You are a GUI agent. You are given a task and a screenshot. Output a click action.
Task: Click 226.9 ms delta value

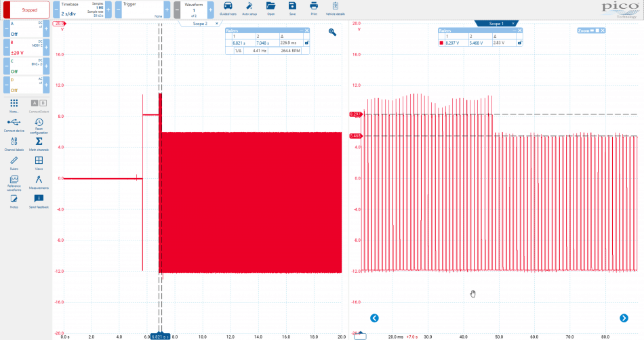click(x=288, y=43)
